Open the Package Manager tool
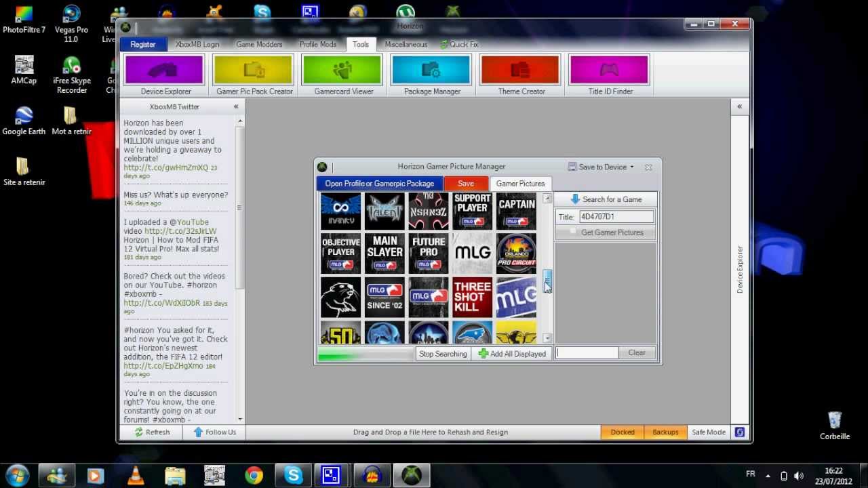Screen dimensions: 868x488 (432, 75)
